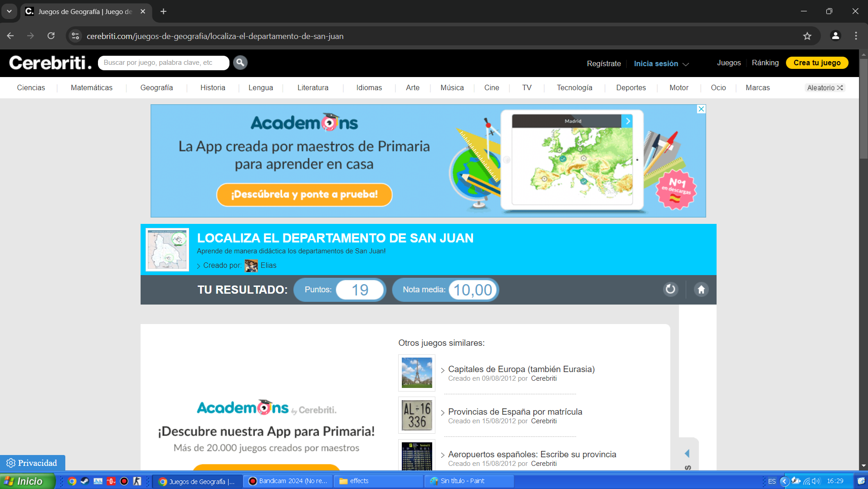Viewport: 868px width, 489px height.
Task: Select the Geografía category
Action: (x=156, y=88)
